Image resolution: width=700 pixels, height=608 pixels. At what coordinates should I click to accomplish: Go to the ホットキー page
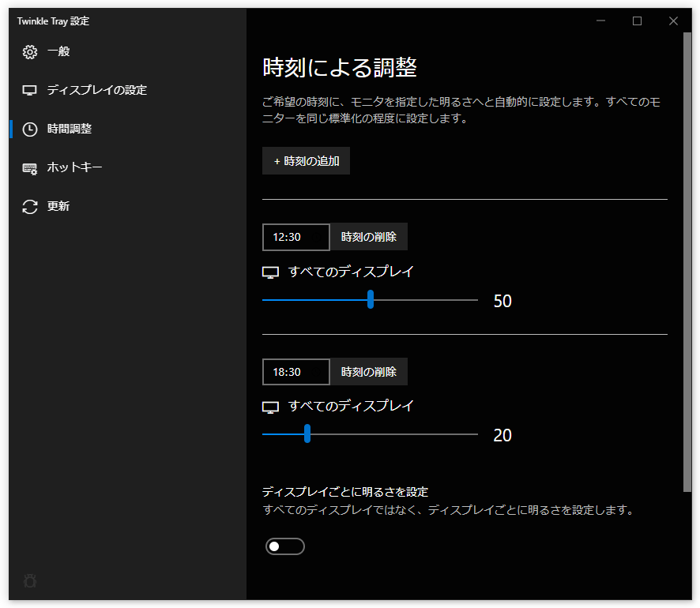(x=127, y=167)
